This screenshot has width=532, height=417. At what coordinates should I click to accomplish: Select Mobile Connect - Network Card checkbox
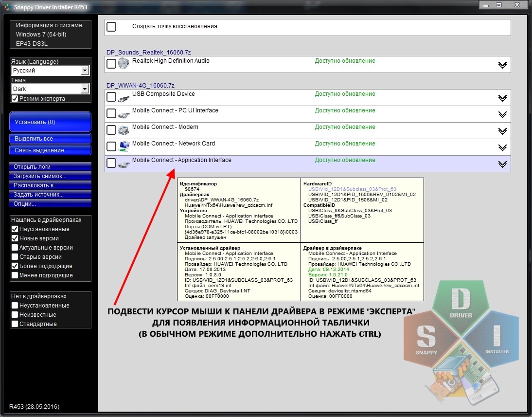click(111, 146)
